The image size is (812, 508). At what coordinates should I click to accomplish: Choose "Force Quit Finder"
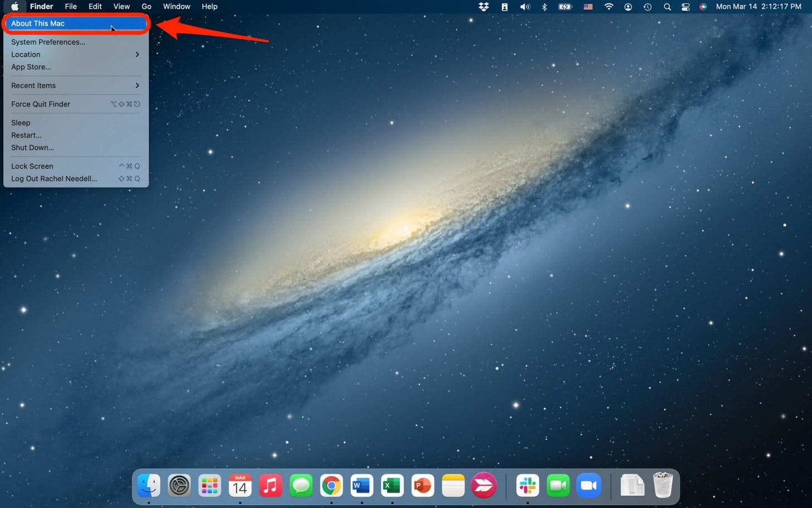click(41, 104)
